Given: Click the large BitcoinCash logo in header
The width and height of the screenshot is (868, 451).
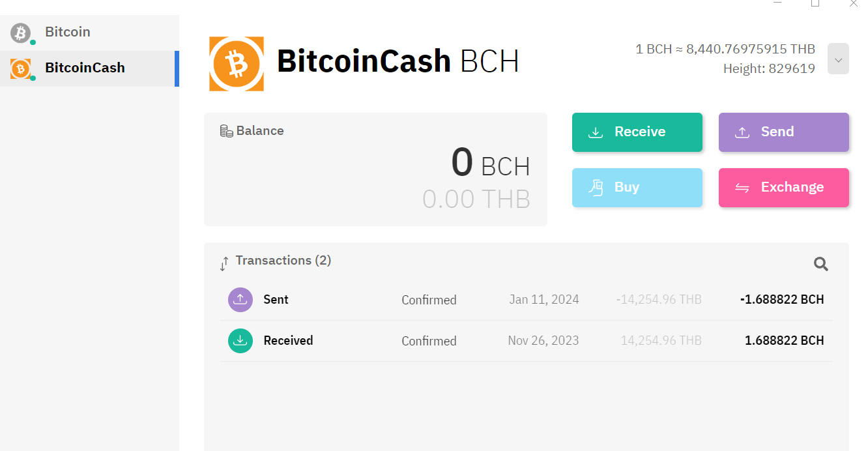Looking at the screenshot, I should pos(237,64).
